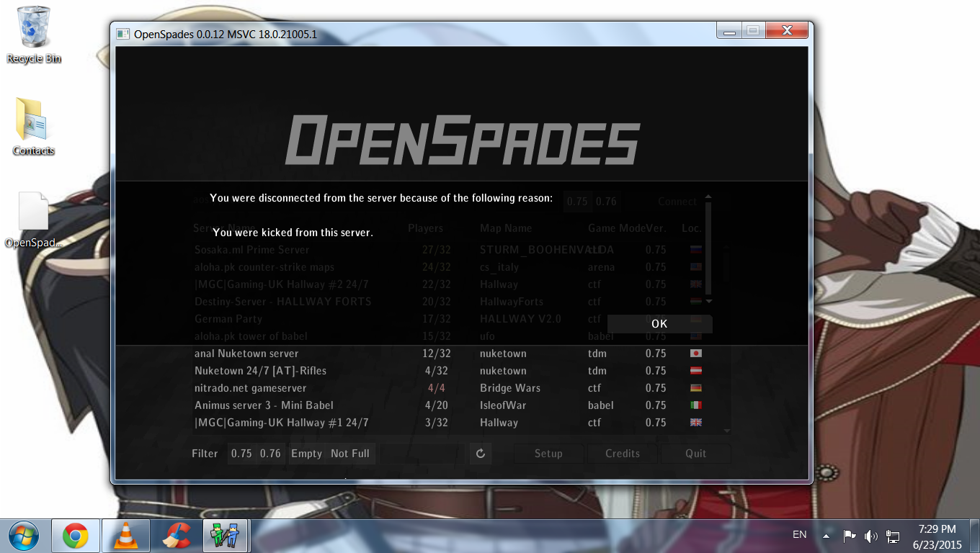The width and height of the screenshot is (980, 553).
Task: Click the US flag beside aloha.pk counter-strike maps
Action: pos(695,266)
